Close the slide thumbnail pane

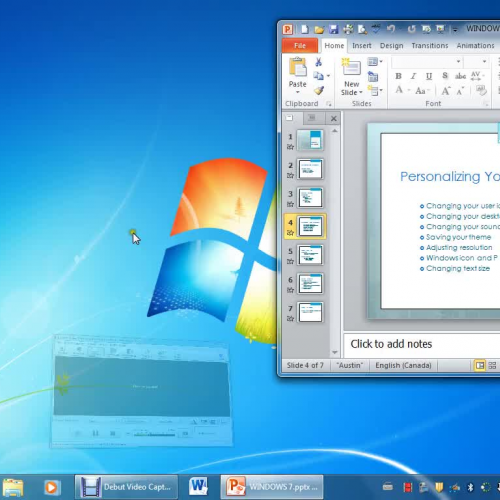tap(333, 118)
